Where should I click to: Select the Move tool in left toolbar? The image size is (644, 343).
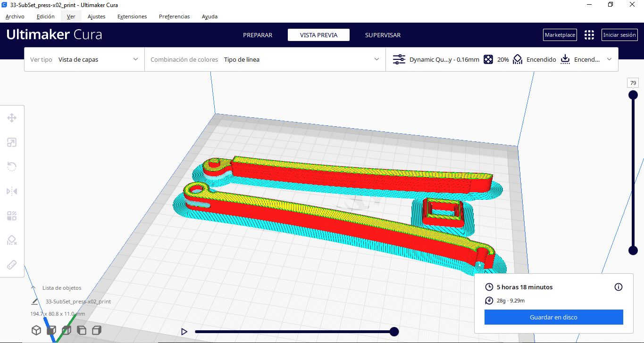tap(12, 118)
